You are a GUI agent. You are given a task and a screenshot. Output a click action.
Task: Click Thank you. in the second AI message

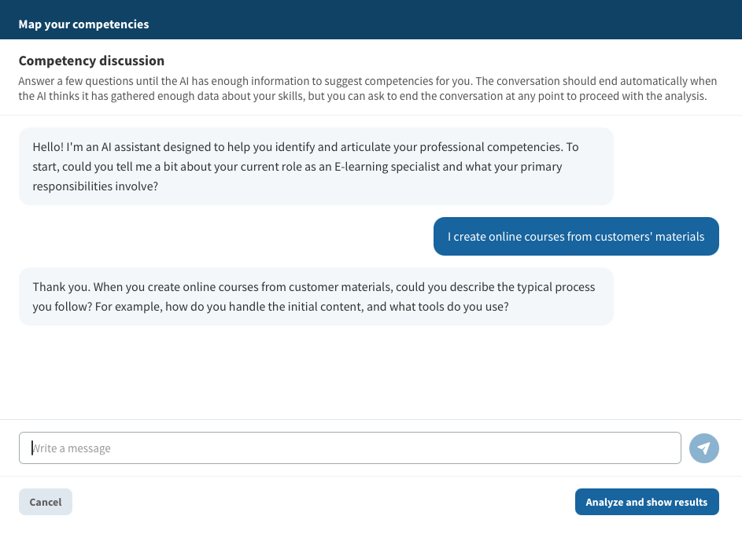pos(61,287)
